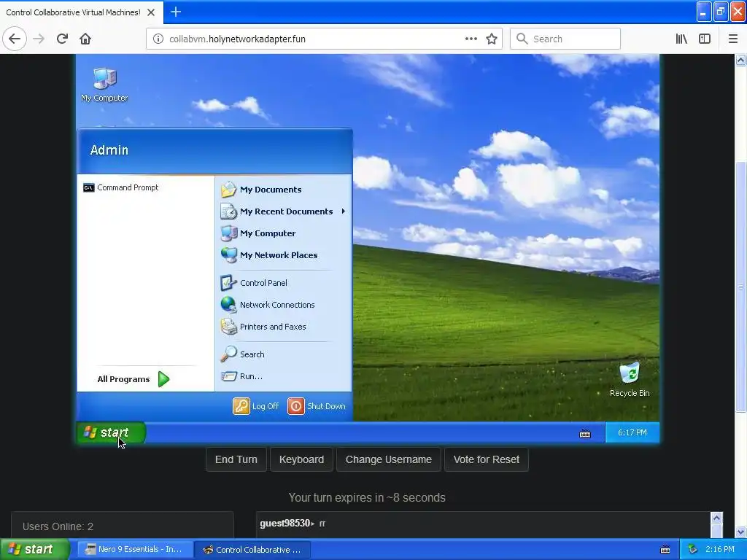Click the End Turn button

click(x=236, y=459)
